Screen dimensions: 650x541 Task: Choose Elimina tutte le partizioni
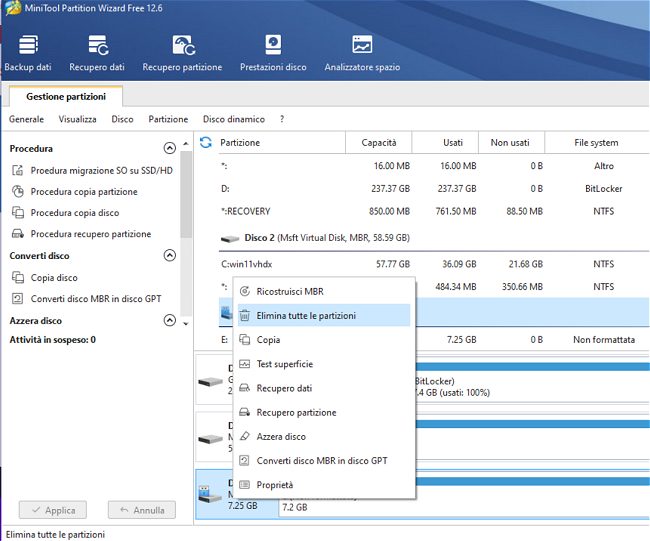[324, 315]
